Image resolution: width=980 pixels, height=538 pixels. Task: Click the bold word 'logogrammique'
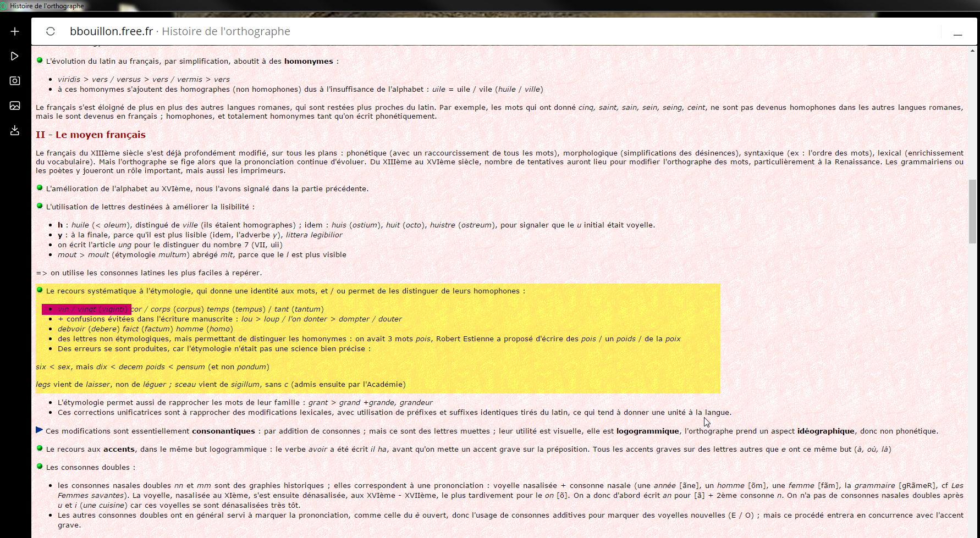[x=647, y=431]
